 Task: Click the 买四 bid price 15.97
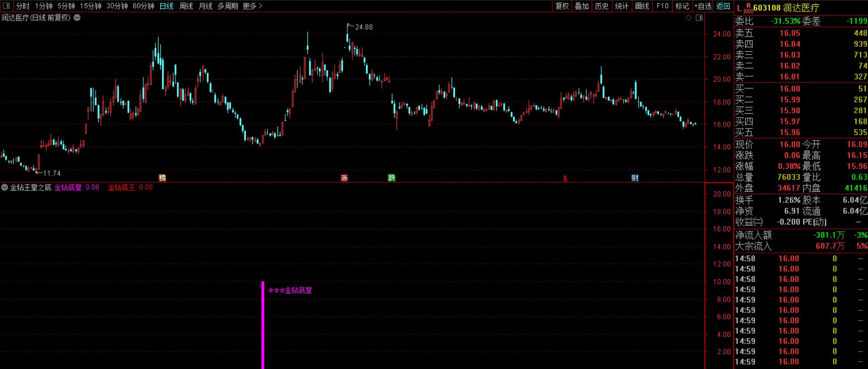click(x=790, y=122)
